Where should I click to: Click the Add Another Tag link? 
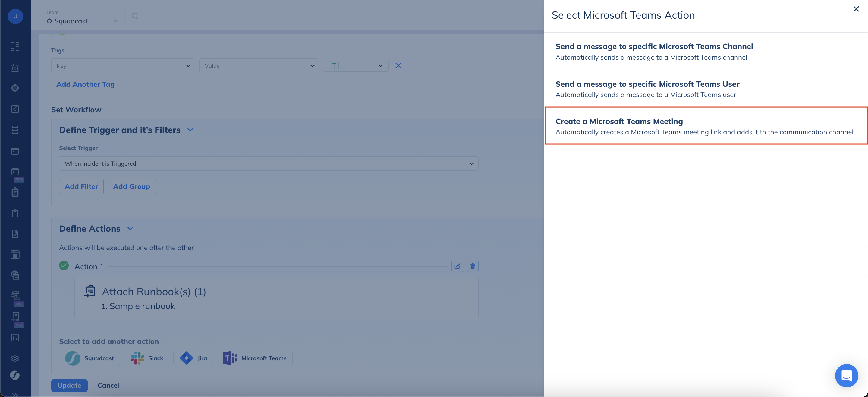click(85, 84)
